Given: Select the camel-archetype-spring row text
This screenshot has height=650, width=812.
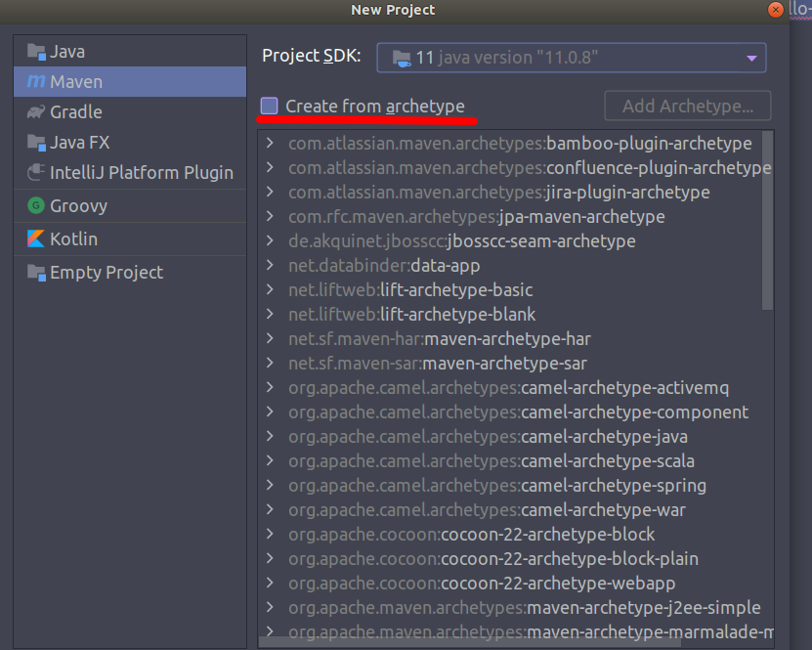Looking at the screenshot, I should pyautogui.click(x=497, y=485).
